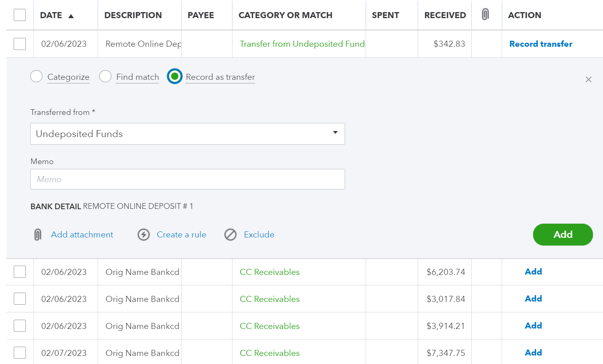Click the PAYEE column header

(x=201, y=15)
